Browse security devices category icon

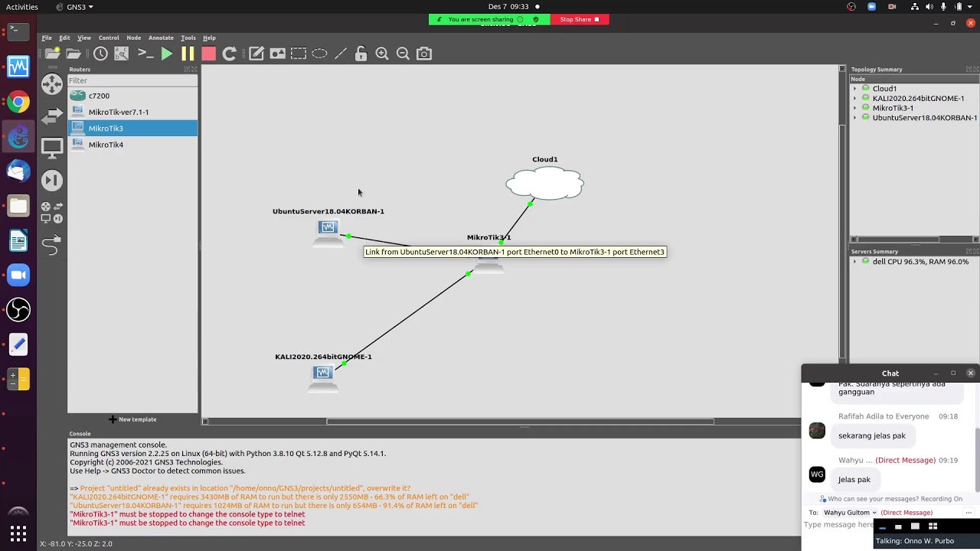(52, 181)
